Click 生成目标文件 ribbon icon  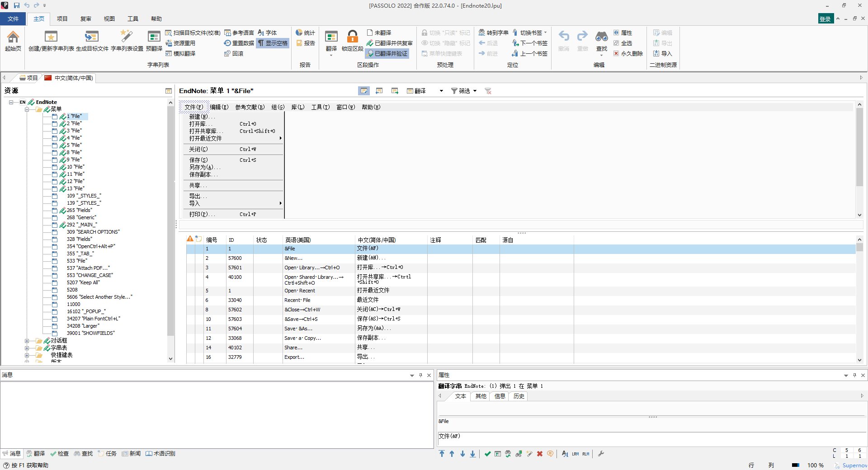[x=92, y=41]
